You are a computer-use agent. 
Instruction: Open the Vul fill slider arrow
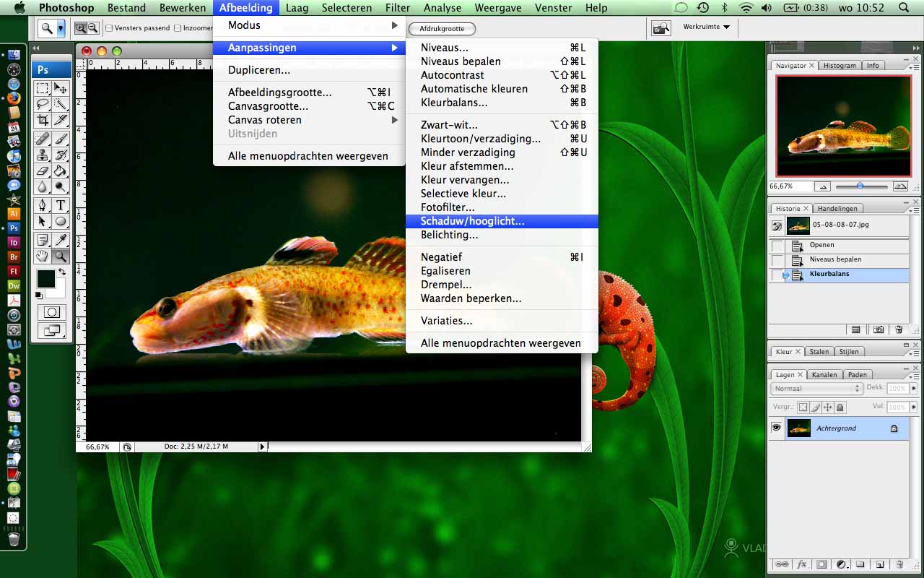914,407
